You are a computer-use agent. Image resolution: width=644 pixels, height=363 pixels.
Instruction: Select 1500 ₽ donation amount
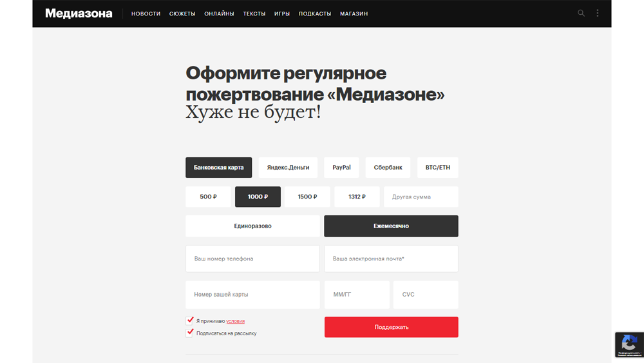click(x=307, y=197)
